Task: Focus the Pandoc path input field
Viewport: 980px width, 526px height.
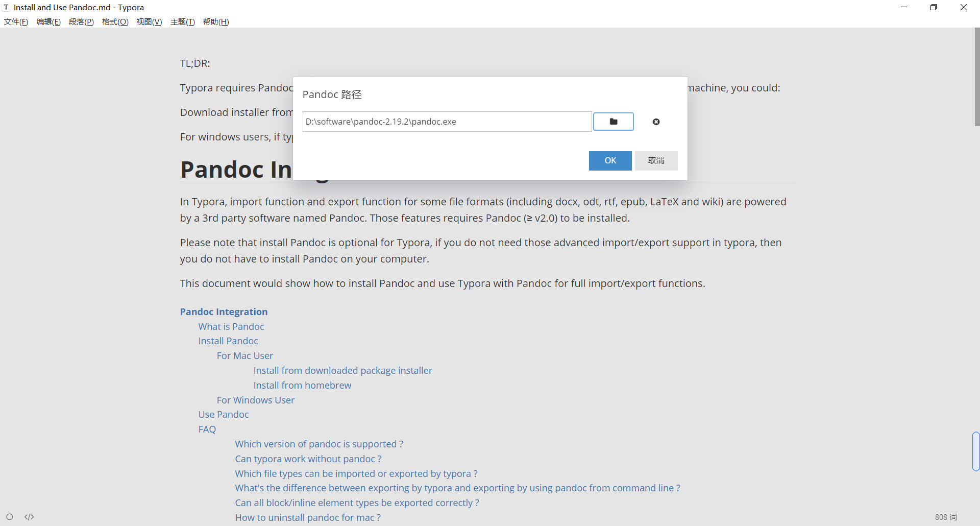Action: coord(447,122)
